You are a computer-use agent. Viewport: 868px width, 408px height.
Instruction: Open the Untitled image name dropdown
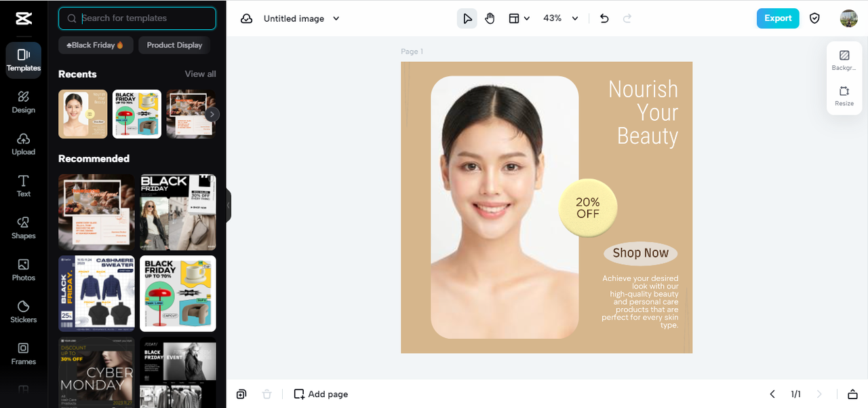click(x=302, y=18)
